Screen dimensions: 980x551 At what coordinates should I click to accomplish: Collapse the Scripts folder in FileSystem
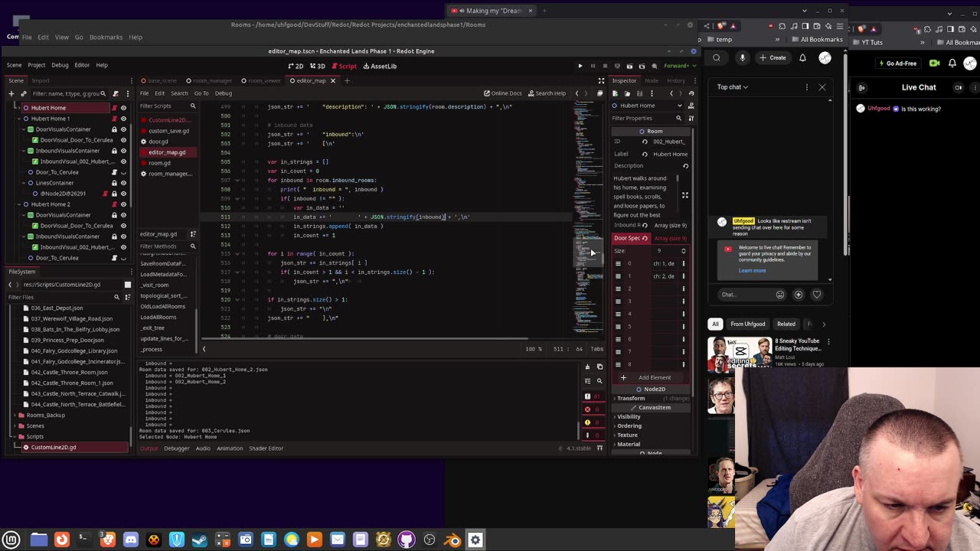pos(13,436)
